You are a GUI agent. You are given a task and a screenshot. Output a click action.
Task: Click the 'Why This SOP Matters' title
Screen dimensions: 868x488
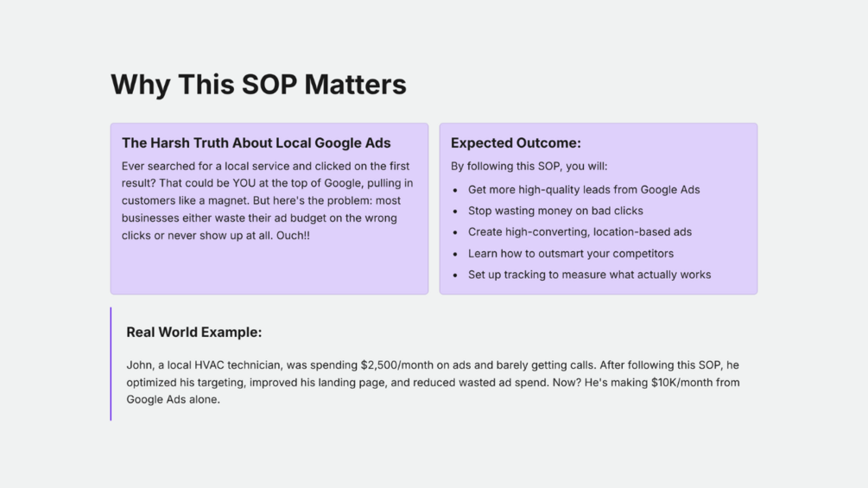coord(258,85)
